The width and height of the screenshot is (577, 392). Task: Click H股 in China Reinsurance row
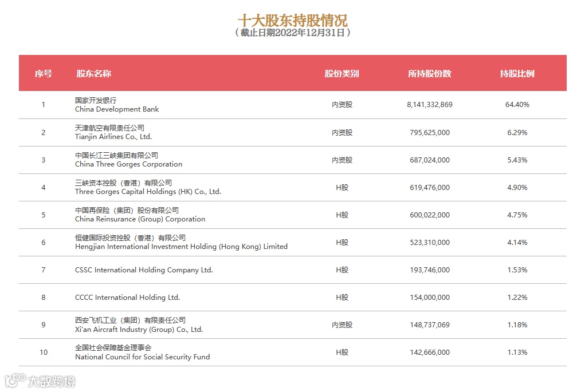[x=342, y=215]
